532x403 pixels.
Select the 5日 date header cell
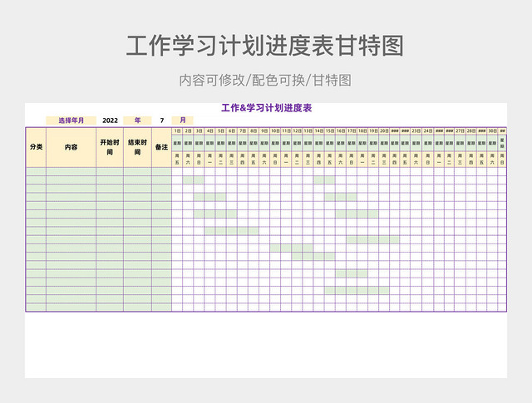click(220, 131)
